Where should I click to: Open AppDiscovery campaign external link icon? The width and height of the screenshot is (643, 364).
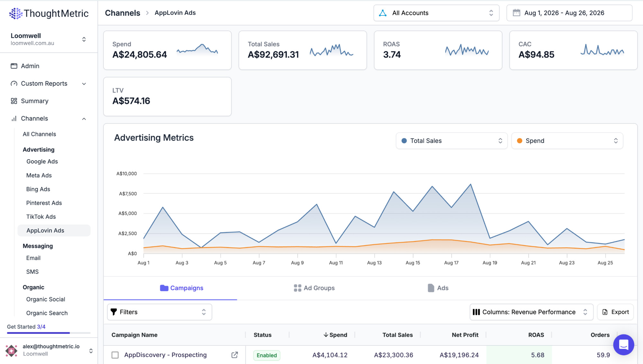pyautogui.click(x=235, y=355)
